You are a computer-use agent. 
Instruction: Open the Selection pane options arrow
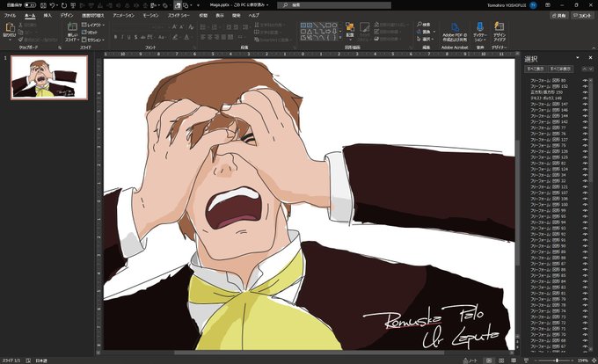[x=578, y=58]
